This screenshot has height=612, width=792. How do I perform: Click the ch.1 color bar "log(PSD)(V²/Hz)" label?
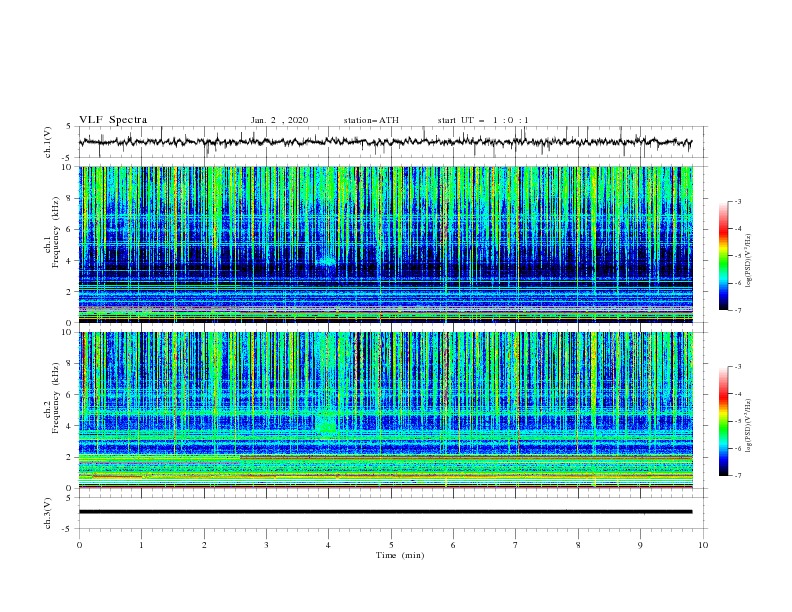[749, 261]
